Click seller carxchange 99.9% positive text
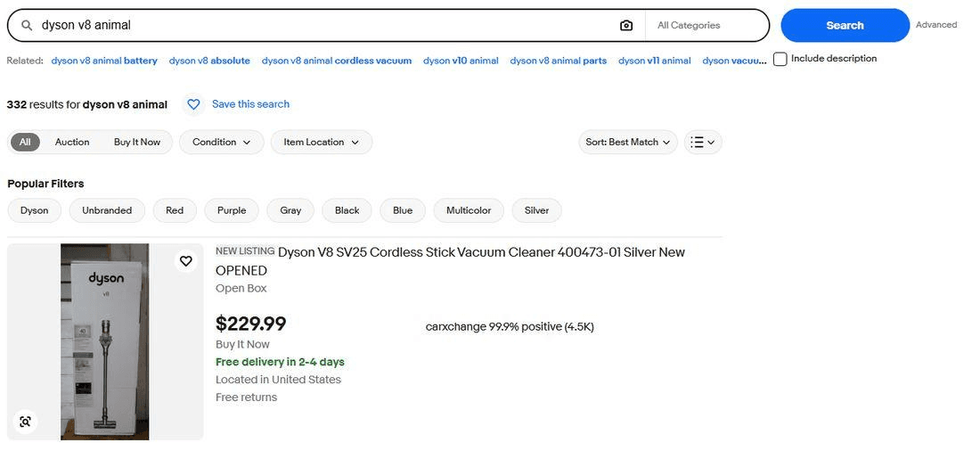 pos(510,326)
